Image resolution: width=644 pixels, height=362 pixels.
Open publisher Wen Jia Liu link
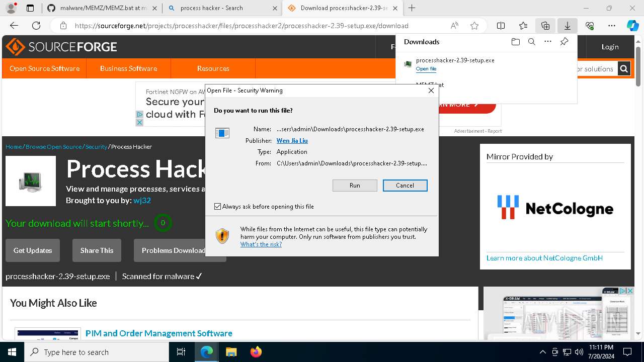[x=292, y=141]
